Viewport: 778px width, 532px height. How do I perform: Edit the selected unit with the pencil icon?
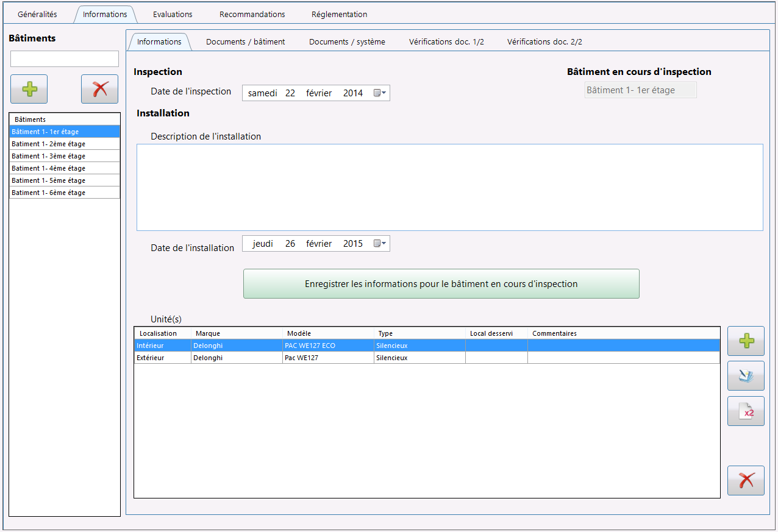(x=746, y=376)
